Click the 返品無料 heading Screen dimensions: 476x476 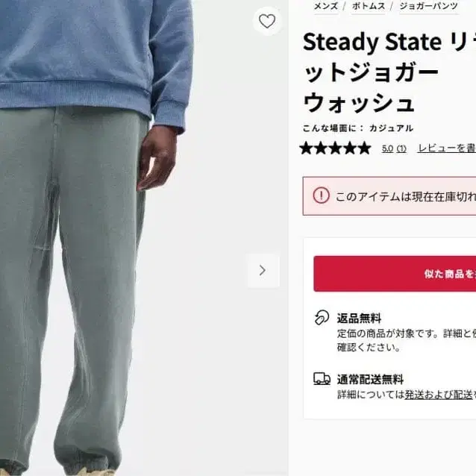click(359, 319)
